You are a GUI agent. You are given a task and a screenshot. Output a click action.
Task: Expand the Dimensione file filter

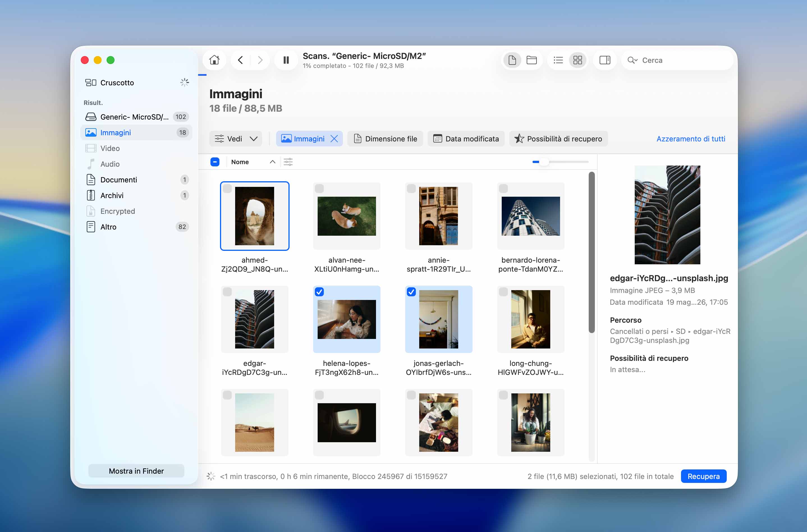[385, 139]
